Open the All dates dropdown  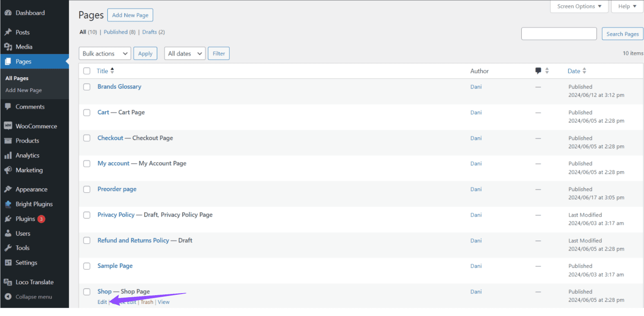click(x=185, y=53)
